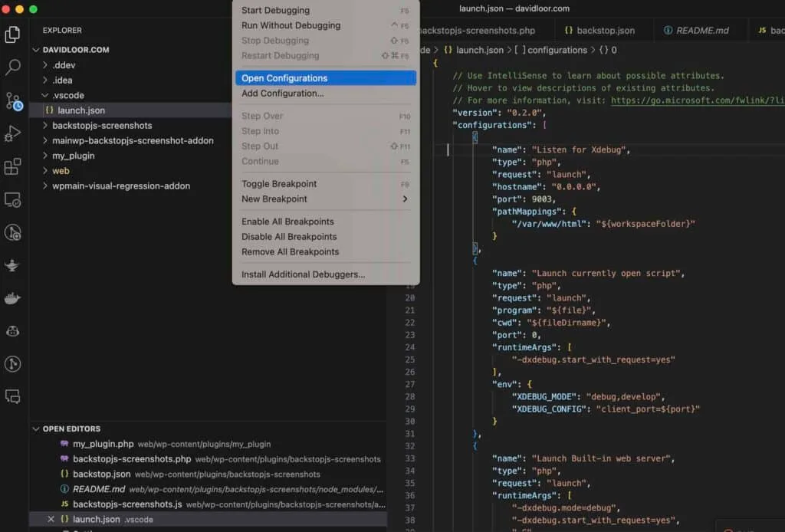Image resolution: width=785 pixels, height=532 pixels.
Task: Open the Docker whale view
Action: [x=12, y=299]
